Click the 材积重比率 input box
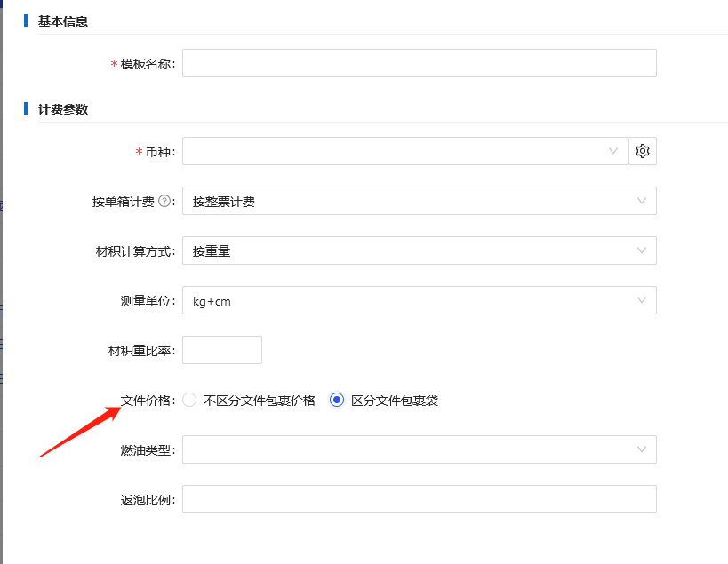The width and height of the screenshot is (728, 564). 222,350
